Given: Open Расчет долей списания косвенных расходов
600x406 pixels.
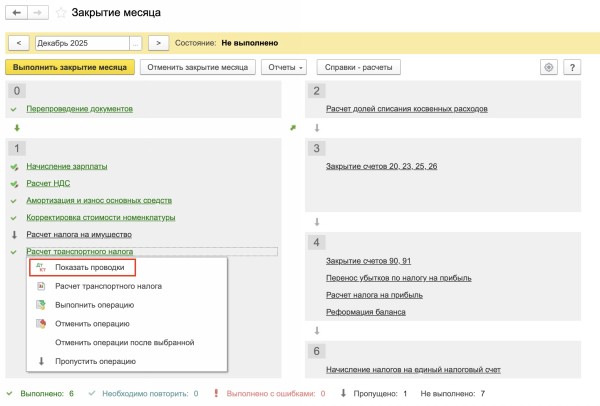Looking at the screenshot, I should tap(407, 109).
